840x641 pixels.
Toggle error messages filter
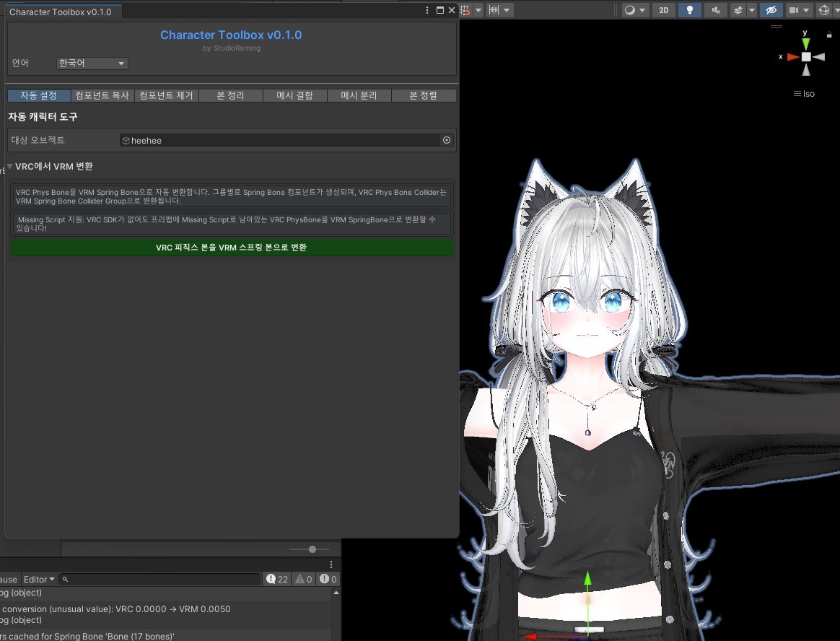(x=328, y=580)
